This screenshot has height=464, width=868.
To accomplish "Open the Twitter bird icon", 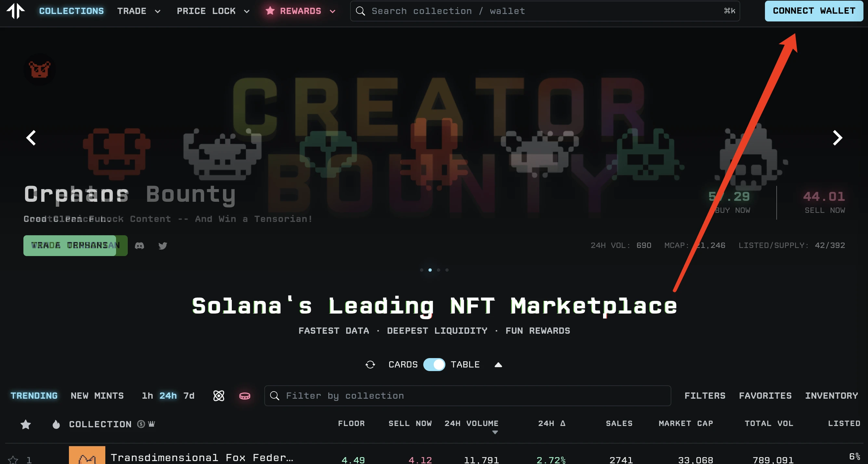I will click(x=163, y=245).
